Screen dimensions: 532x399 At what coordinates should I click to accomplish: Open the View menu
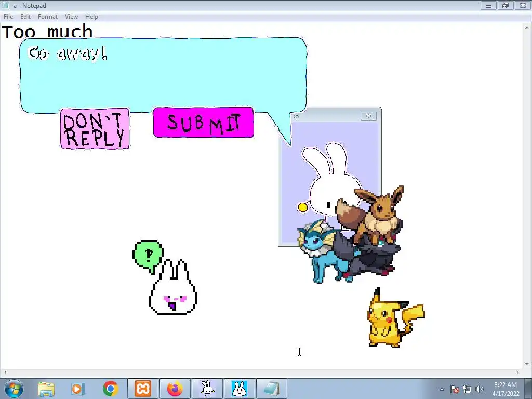click(71, 17)
